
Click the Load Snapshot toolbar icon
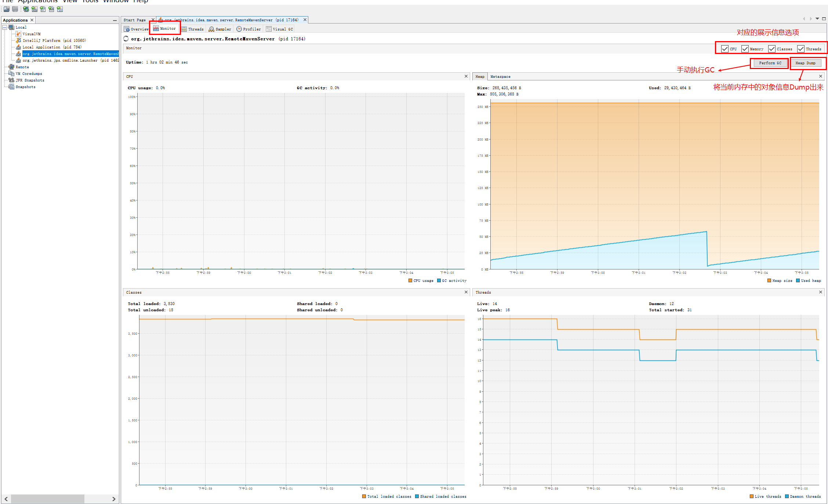[7, 9]
